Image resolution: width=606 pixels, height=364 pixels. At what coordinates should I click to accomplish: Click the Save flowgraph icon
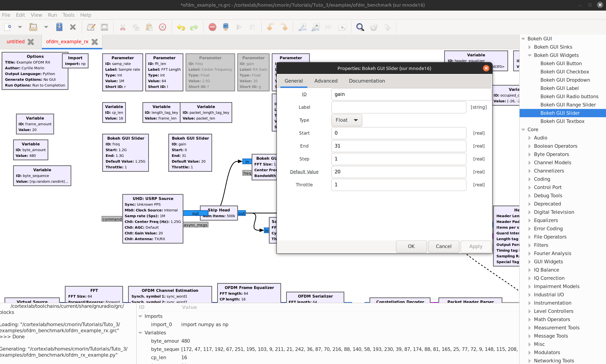point(59,27)
